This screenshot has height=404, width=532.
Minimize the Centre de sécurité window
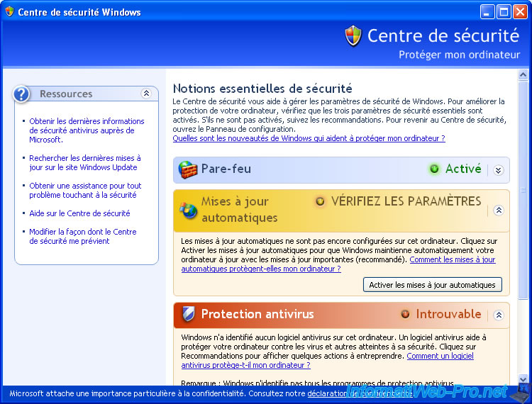[487, 12]
